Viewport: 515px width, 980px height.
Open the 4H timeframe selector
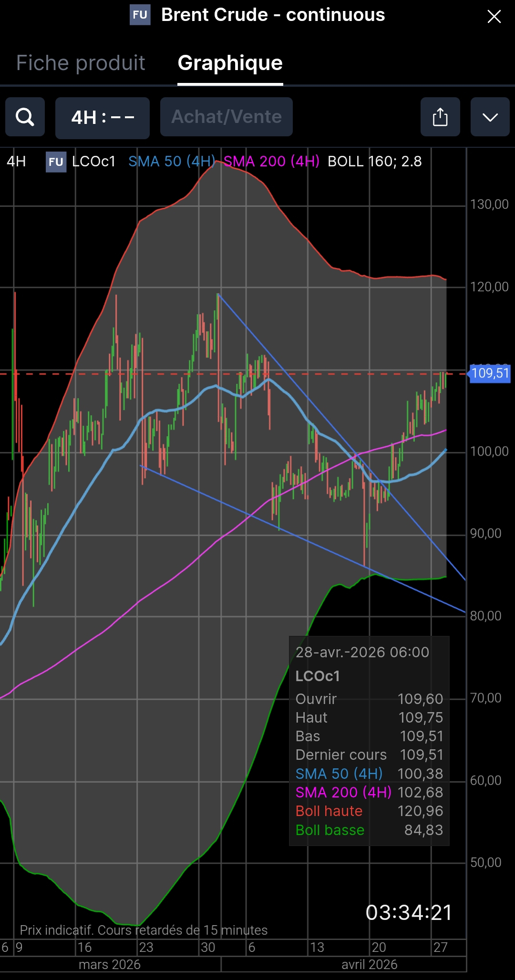coord(103,117)
